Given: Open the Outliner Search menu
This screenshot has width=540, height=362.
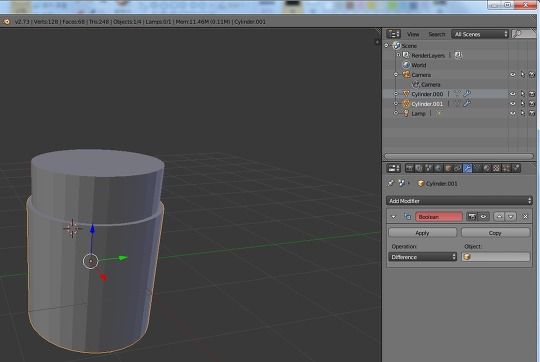Looking at the screenshot, I should (436, 34).
